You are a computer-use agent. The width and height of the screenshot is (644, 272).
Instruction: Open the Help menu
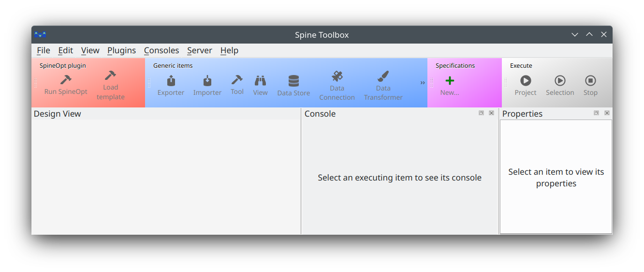229,50
